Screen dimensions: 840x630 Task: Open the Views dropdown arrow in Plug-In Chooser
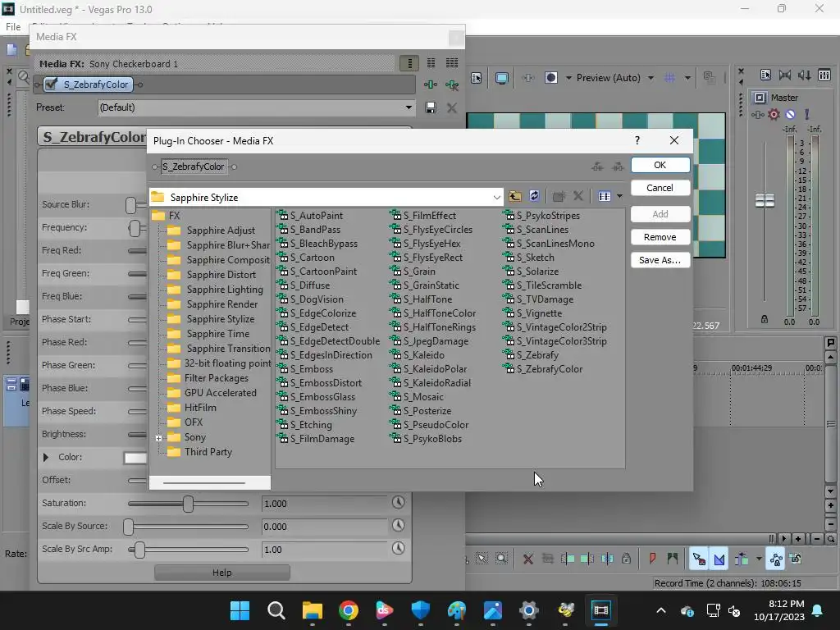619,196
